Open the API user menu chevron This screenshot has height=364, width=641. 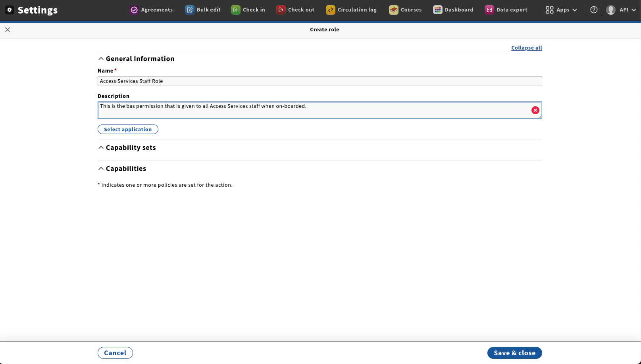(x=633, y=10)
